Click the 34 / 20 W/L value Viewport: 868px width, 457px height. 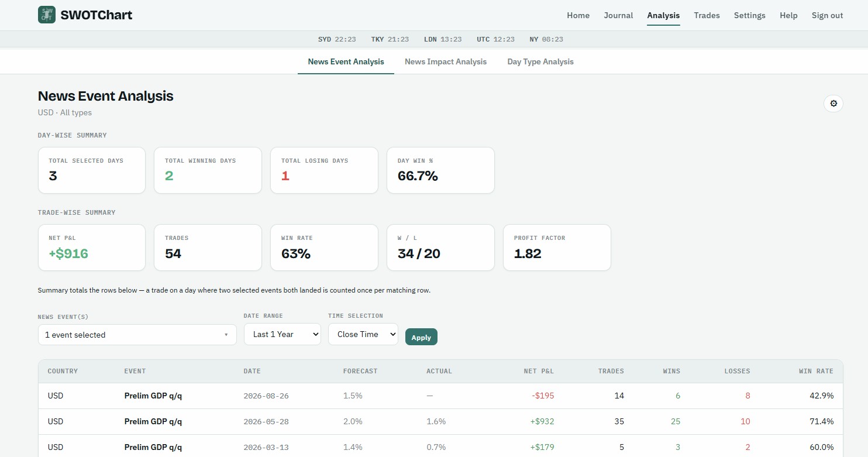(x=419, y=253)
